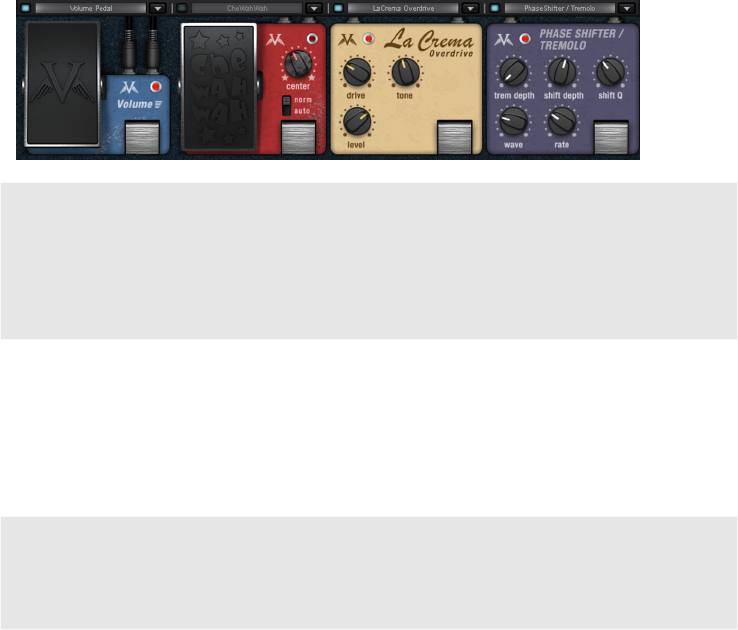Click the trem depth knob
738x630 pixels.
pyautogui.click(x=513, y=72)
